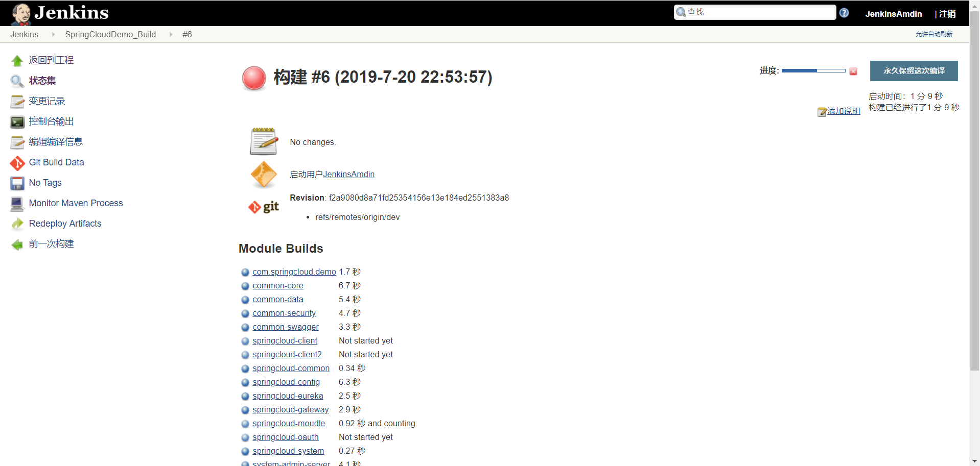The height and width of the screenshot is (466, 980).
Task: Click #6 breadcrumb link
Action: coord(187,34)
